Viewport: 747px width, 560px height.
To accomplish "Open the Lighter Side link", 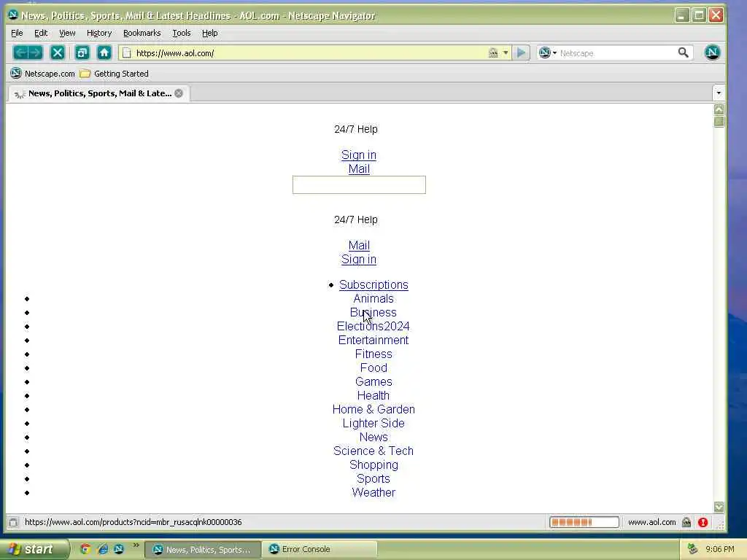I will pyautogui.click(x=373, y=423).
